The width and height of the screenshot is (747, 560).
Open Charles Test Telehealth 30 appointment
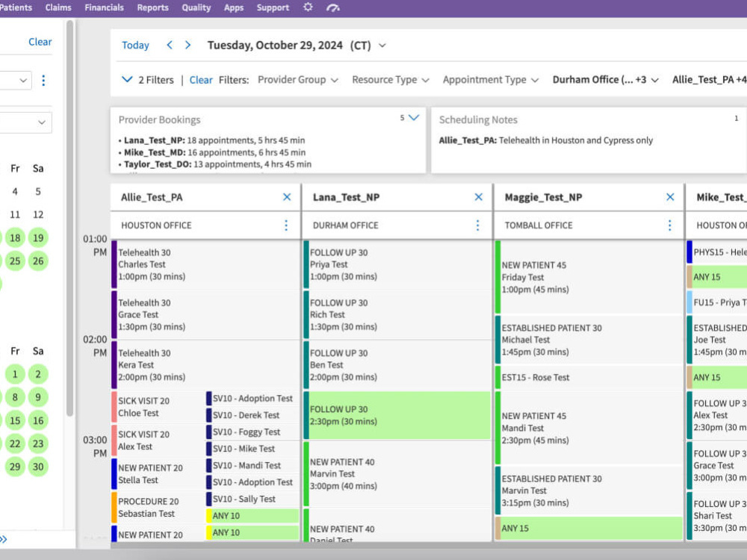coord(205,264)
